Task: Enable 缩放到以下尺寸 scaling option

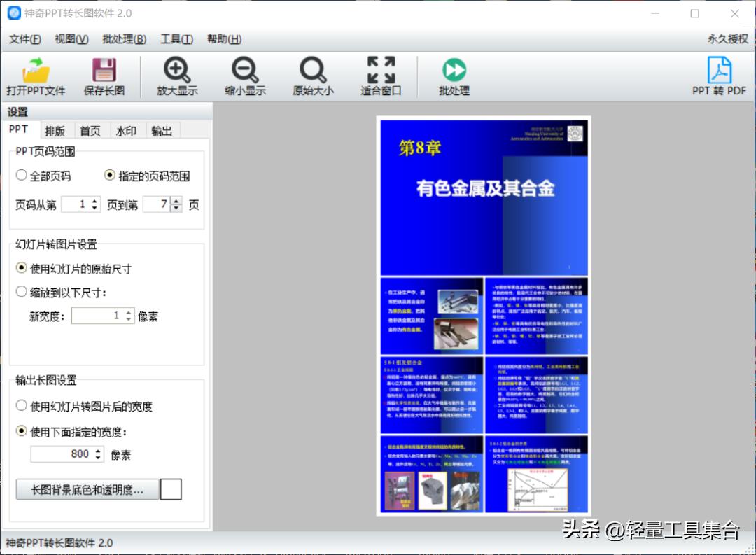Action: (x=22, y=292)
